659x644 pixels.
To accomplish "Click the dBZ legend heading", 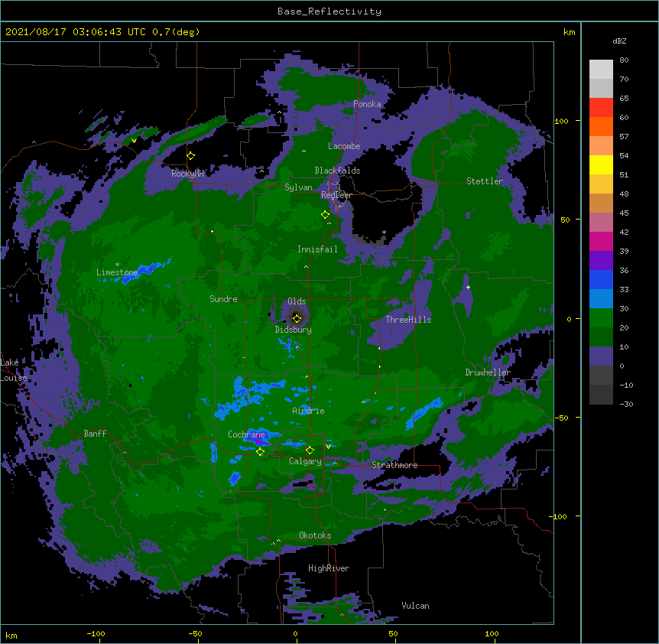I will pos(619,41).
